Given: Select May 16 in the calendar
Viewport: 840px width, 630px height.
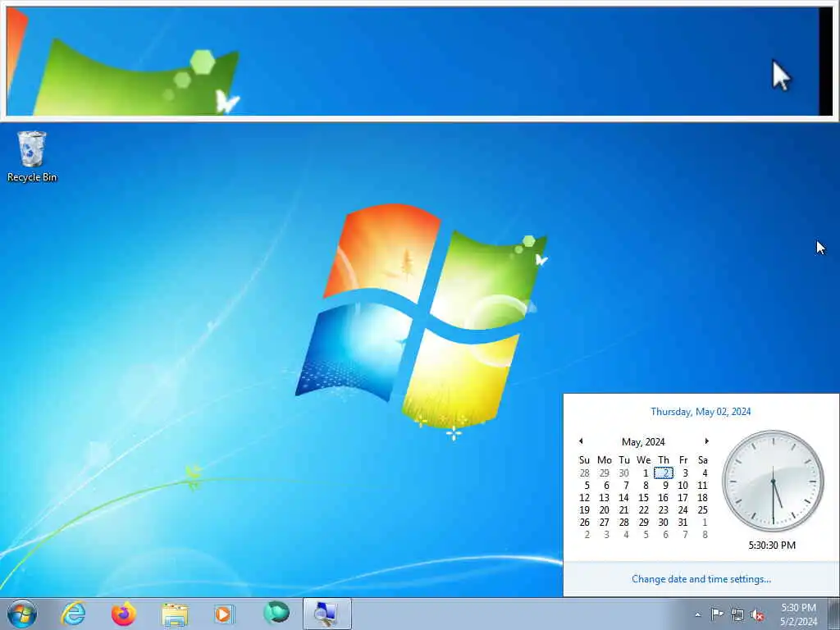Looking at the screenshot, I should tap(663, 498).
